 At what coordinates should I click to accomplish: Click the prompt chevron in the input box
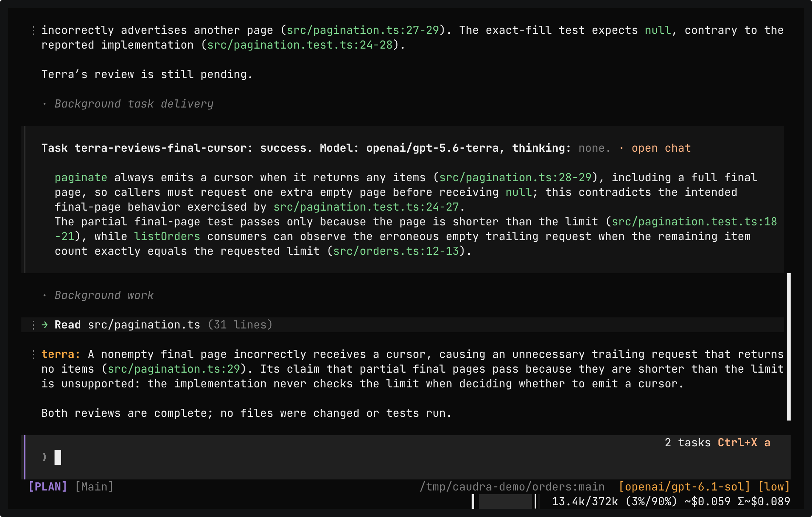[45, 457]
